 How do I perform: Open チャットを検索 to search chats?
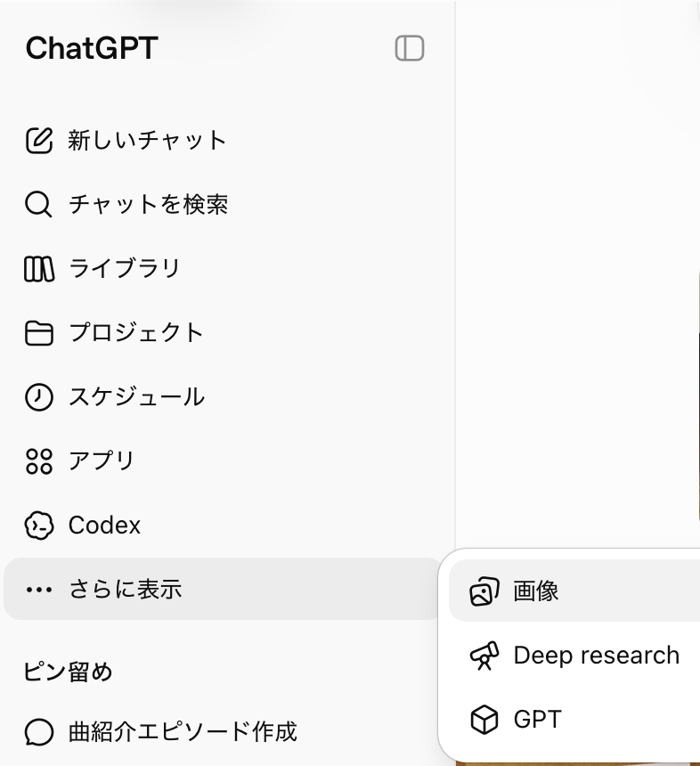pos(223,204)
